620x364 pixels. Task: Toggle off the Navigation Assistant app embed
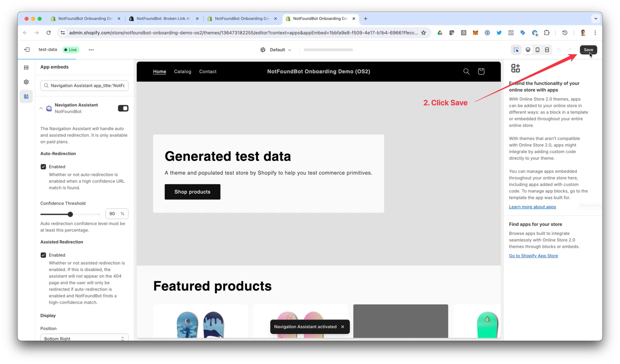123,108
